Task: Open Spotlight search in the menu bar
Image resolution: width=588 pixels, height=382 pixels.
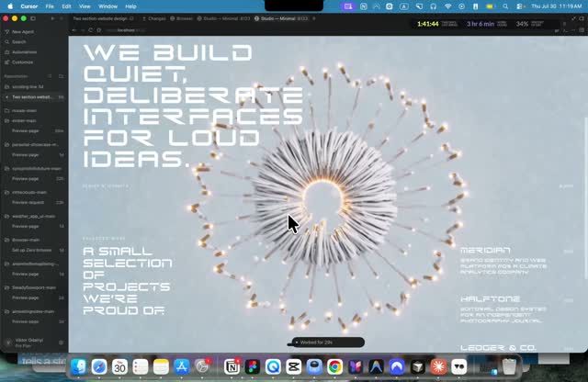Action: coord(505,6)
